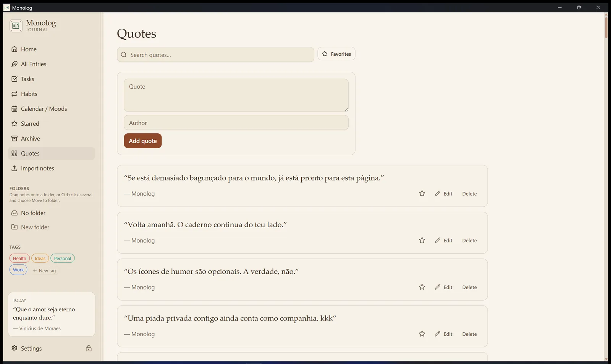Select Quotes in the sidebar
The width and height of the screenshot is (611, 364).
pos(51,154)
